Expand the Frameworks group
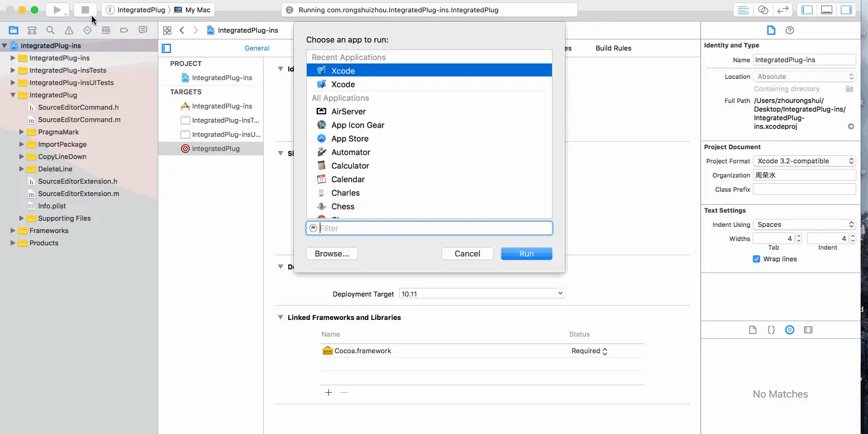Image resolution: width=868 pixels, height=434 pixels. [x=13, y=231]
